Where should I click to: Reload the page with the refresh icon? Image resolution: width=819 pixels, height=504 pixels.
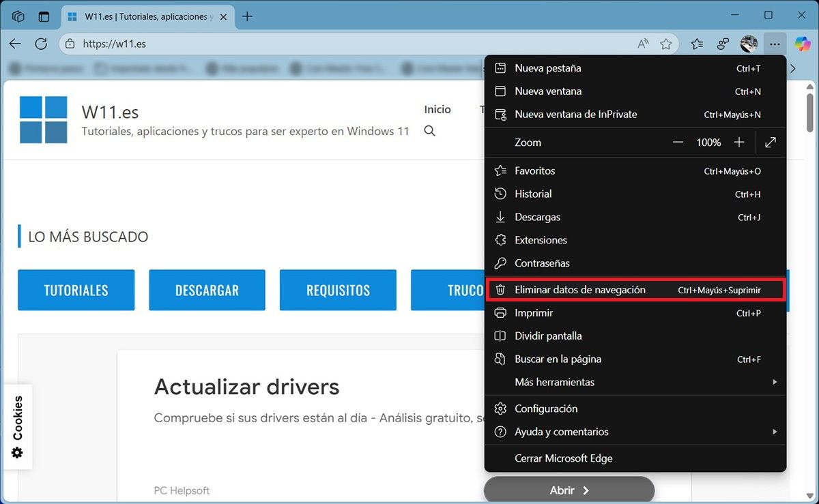tap(41, 44)
